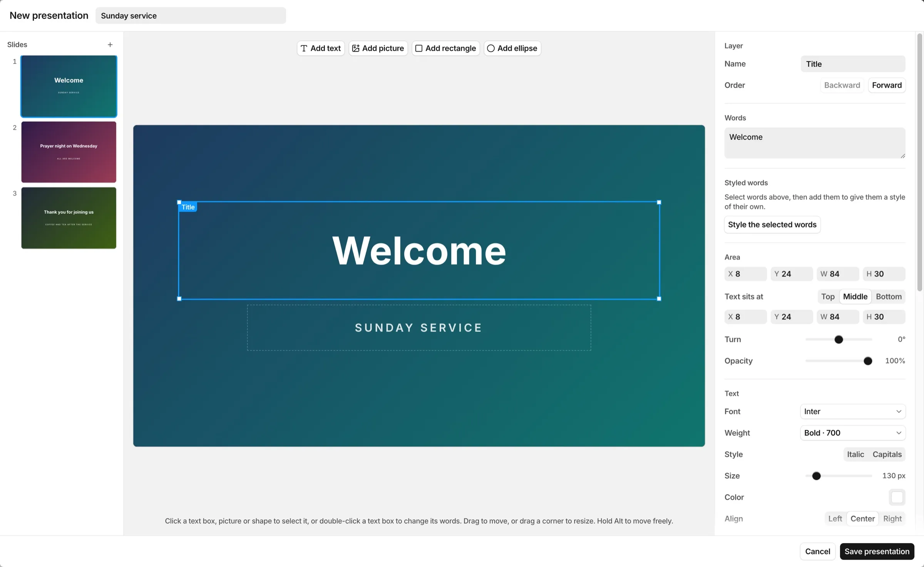924x567 pixels.
Task: Click the top-right resize handle of Title box
Action: [659, 202]
